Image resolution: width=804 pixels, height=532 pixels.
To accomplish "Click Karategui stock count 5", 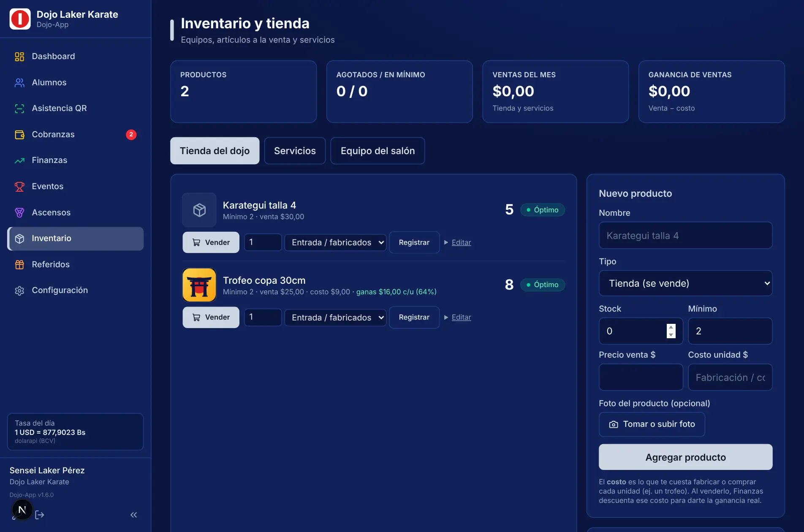I will 509,210.
